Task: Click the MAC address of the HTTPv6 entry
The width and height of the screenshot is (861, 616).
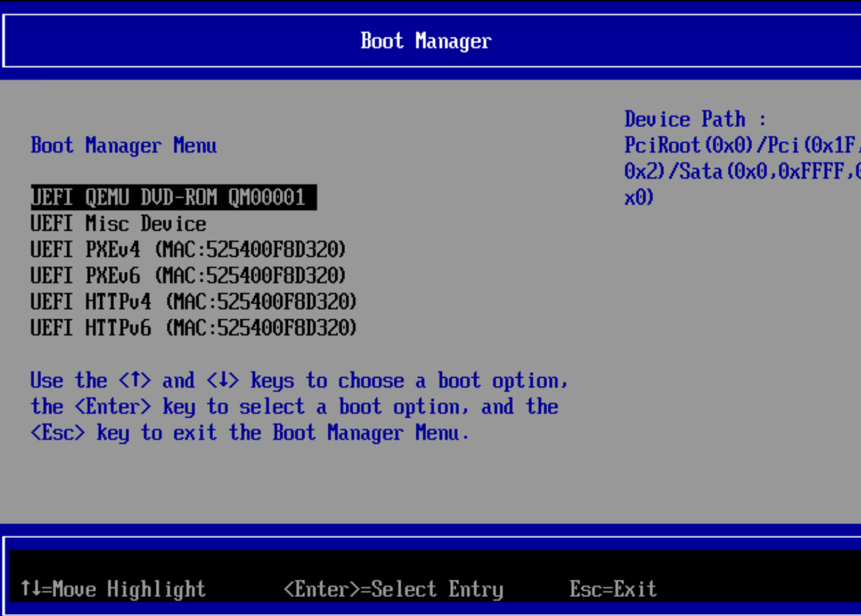Action: tap(261, 328)
